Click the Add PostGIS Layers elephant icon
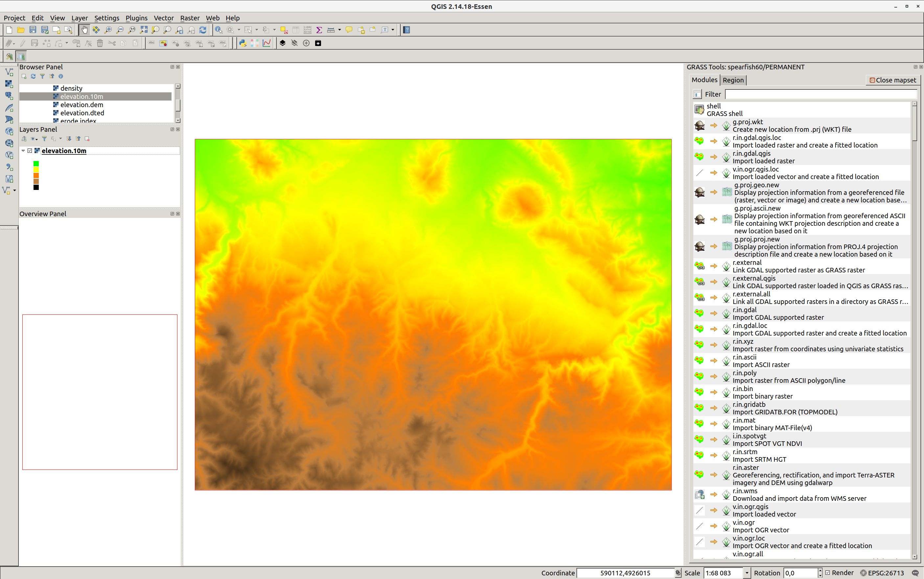Screen dimensions: 924x579 click(x=9, y=95)
